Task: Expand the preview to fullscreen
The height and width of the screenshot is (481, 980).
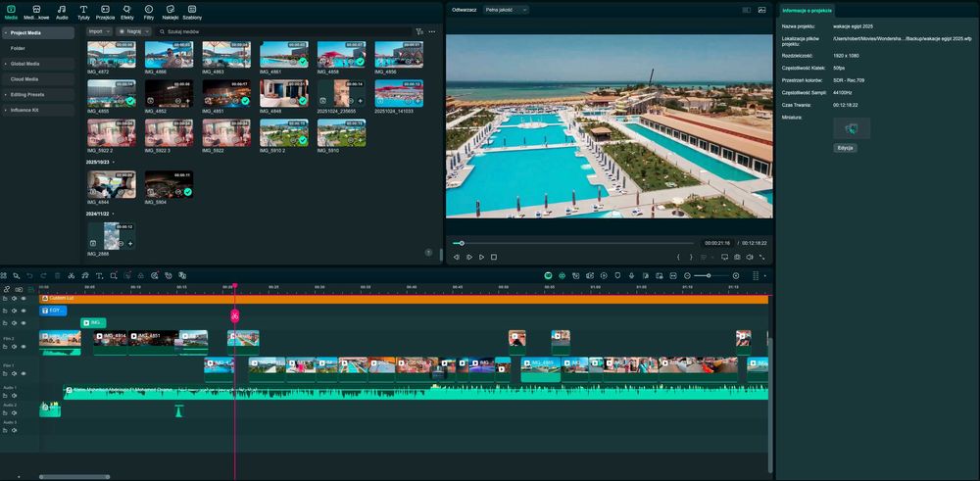Action: (761, 257)
